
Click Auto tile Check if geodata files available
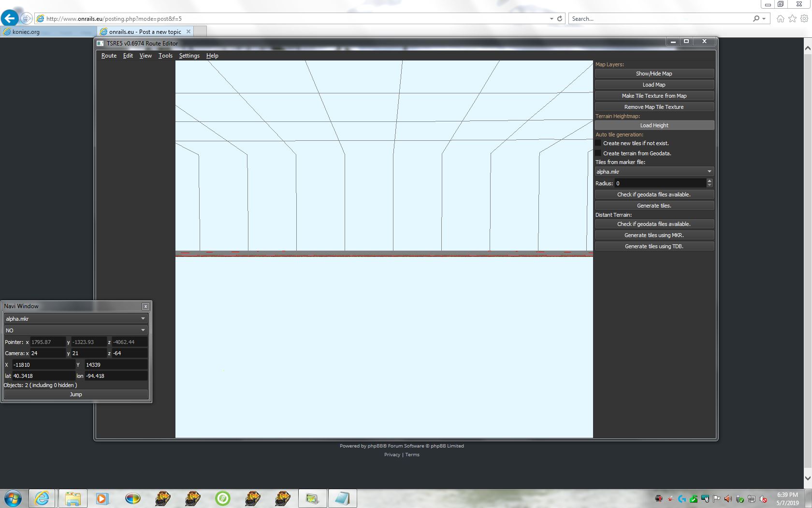pyautogui.click(x=654, y=194)
